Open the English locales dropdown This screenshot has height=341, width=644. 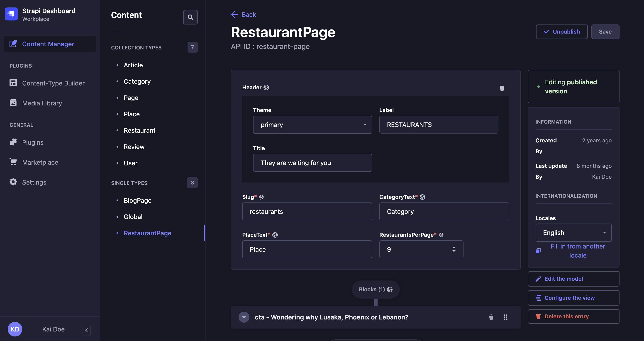pos(573,232)
